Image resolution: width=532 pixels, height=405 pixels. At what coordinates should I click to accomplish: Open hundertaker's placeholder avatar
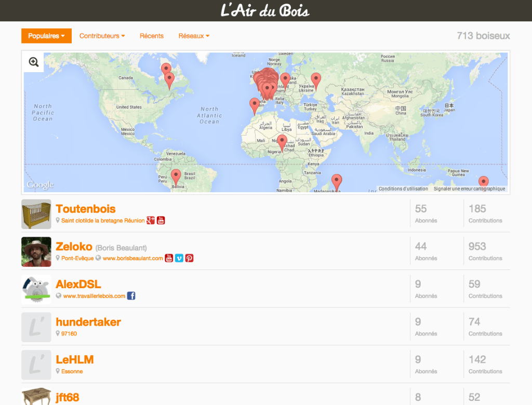coord(36,327)
